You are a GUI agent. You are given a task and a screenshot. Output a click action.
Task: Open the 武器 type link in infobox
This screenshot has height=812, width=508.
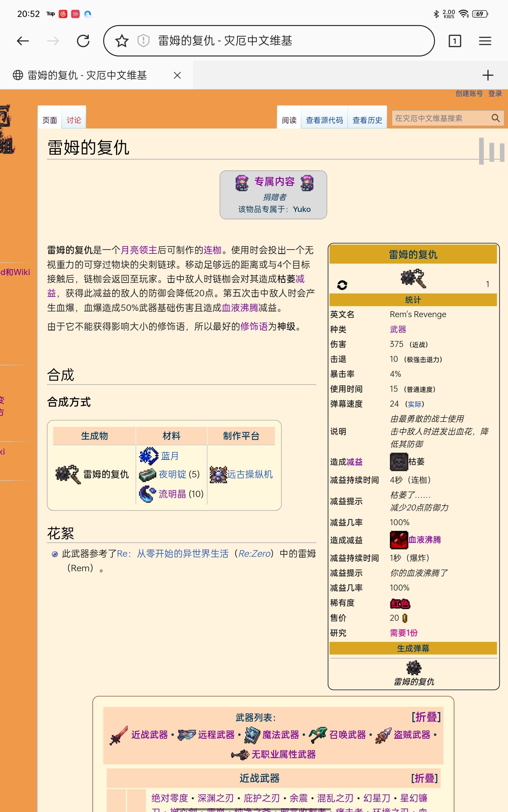pos(398,329)
